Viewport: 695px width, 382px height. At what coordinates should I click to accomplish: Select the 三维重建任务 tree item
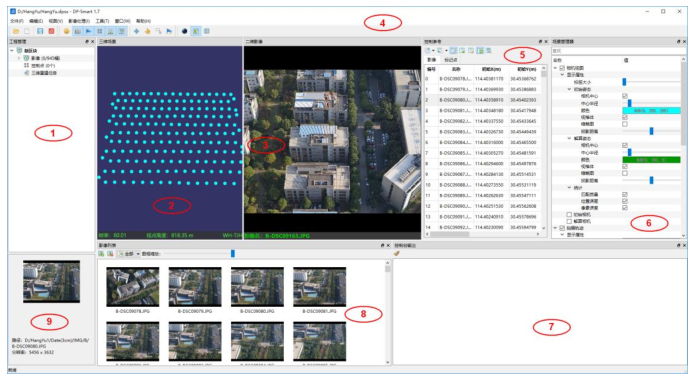[x=44, y=73]
